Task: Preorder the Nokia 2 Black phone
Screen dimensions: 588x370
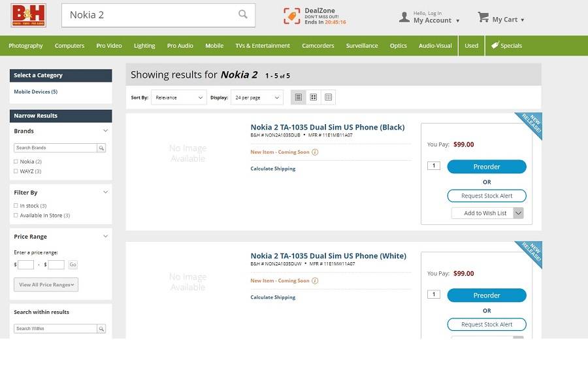Action: click(486, 167)
